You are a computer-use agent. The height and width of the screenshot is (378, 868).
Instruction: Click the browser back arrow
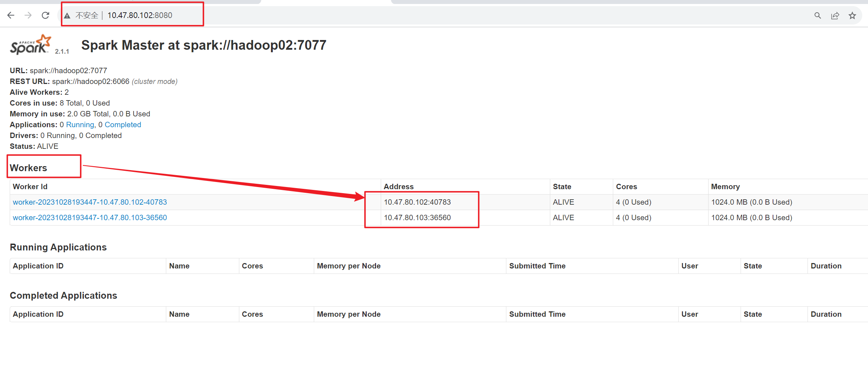tap(11, 15)
